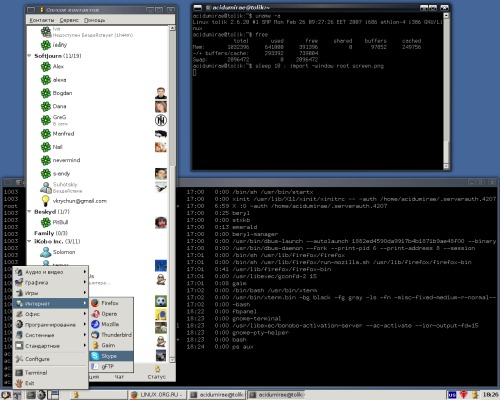Click the contact list scrollbar down arrow
500x400 pixels.
[172, 360]
